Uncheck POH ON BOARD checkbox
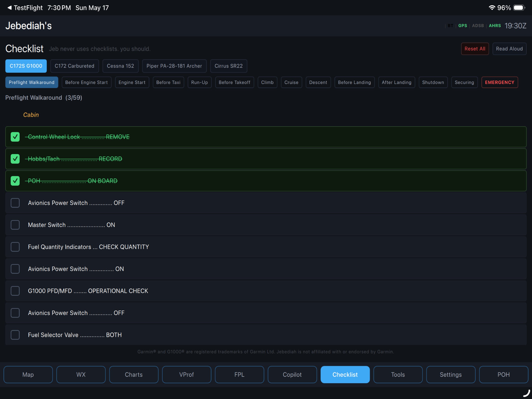The height and width of the screenshot is (399, 532). click(15, 181)
